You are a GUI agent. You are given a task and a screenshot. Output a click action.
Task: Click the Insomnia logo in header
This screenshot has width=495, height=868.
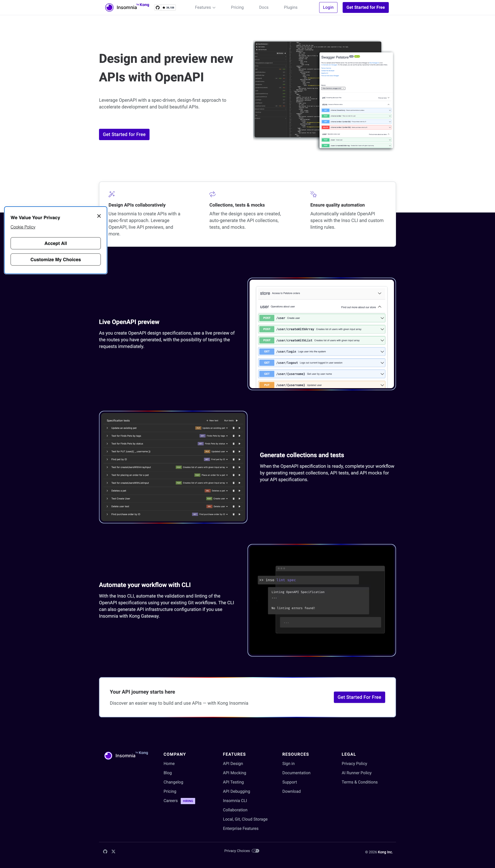[x=127, y=7]
